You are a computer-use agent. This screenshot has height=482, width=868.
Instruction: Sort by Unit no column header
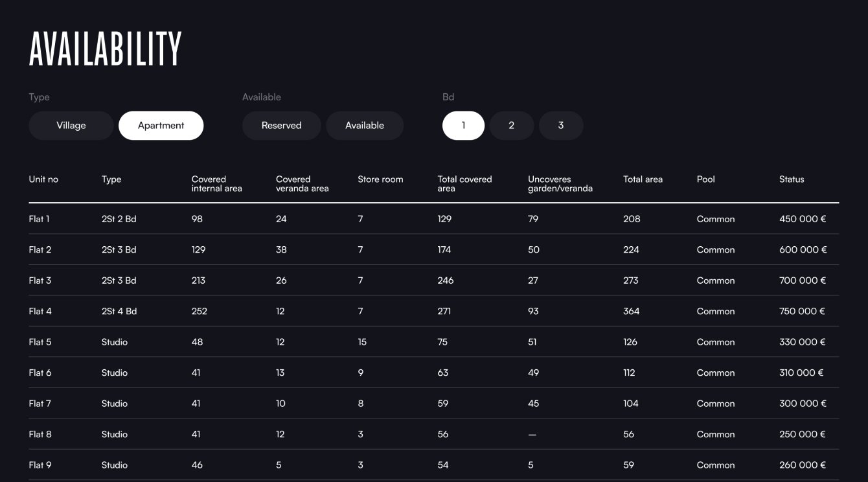point(43,179)
